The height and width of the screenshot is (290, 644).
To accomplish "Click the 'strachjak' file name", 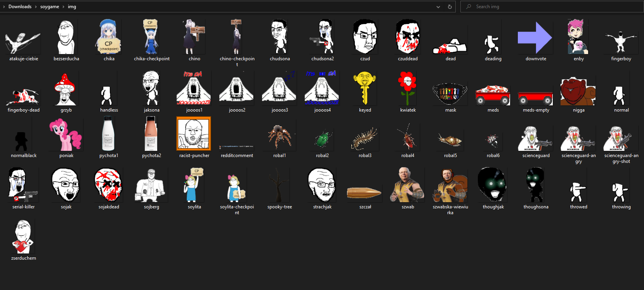I will [322, 207].
